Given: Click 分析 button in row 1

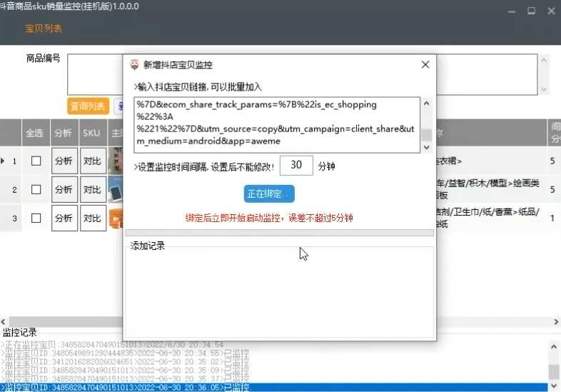Looking at the screenshot, I should point(64,161).
